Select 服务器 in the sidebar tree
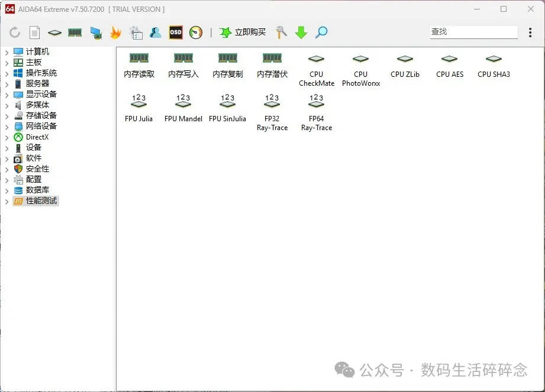Image resolution: width=545 pixels, height=392 pixels. pyautogui.click(x=31, y=84)
